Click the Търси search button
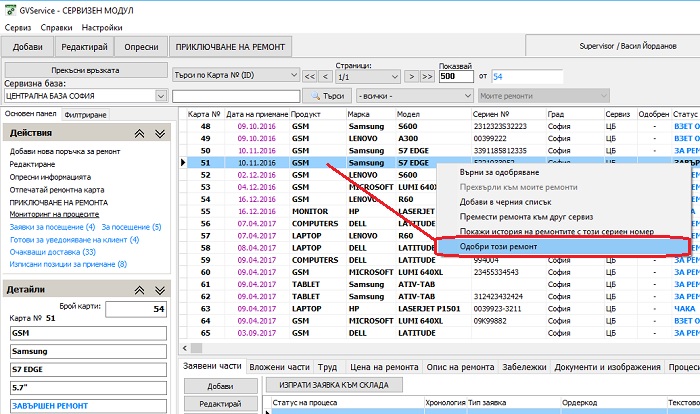 (328, 96)
